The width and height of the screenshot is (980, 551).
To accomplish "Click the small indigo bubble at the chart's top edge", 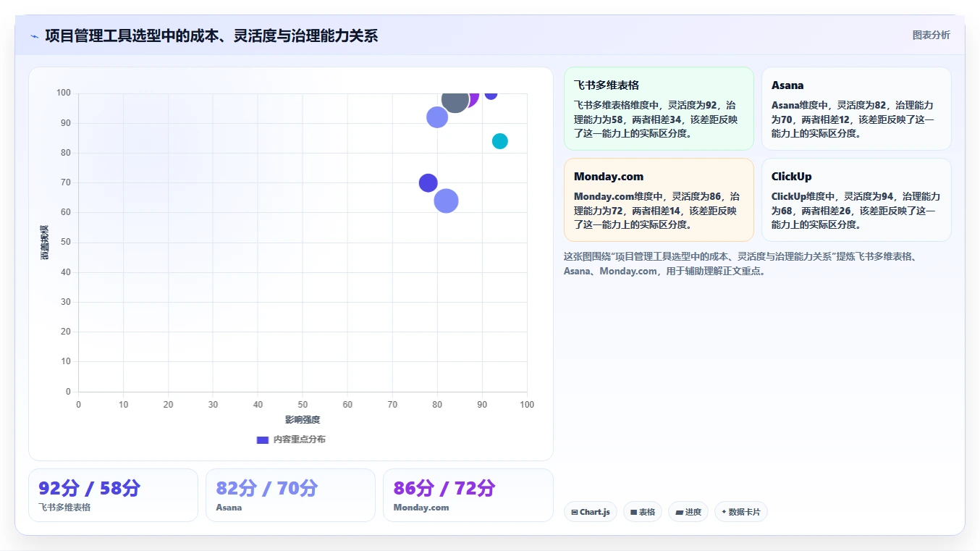I will tap(491, 95).
